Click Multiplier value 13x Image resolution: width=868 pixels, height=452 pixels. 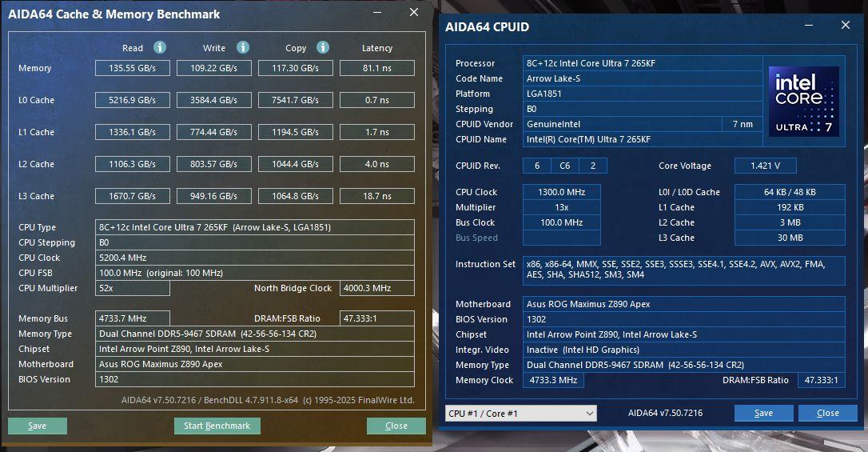point(561,207)
